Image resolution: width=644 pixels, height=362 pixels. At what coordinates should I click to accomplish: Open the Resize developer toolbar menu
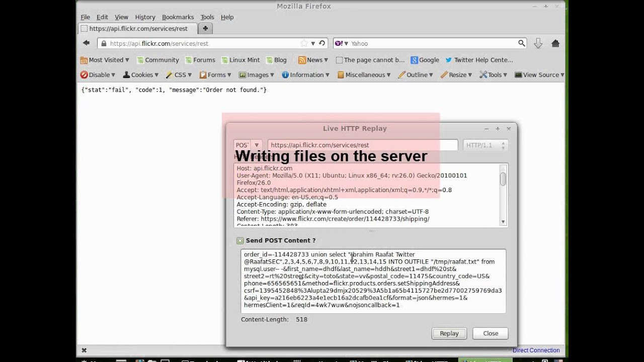click(x=456, y=75)
